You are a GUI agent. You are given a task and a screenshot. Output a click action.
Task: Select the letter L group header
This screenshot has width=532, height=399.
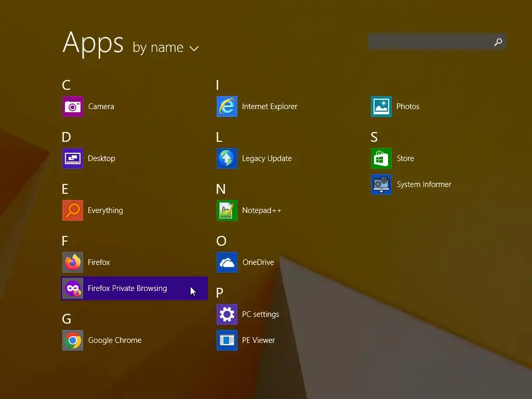point(219,137)
